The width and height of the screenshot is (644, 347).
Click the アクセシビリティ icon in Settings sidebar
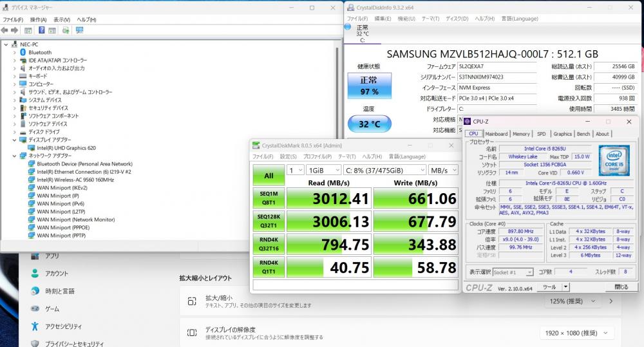[x=35, y=326]
